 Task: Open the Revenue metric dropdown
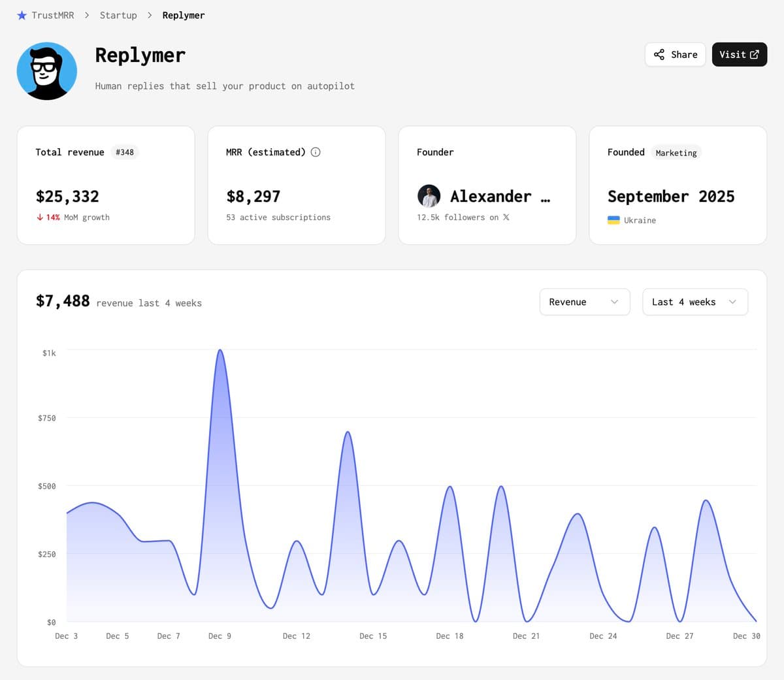click(x=585, y=302)
